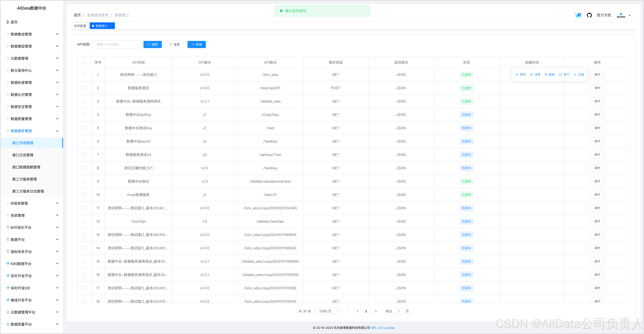Click the 新增 add button
The width and height of the screenshot is (644, 334).
197,45
